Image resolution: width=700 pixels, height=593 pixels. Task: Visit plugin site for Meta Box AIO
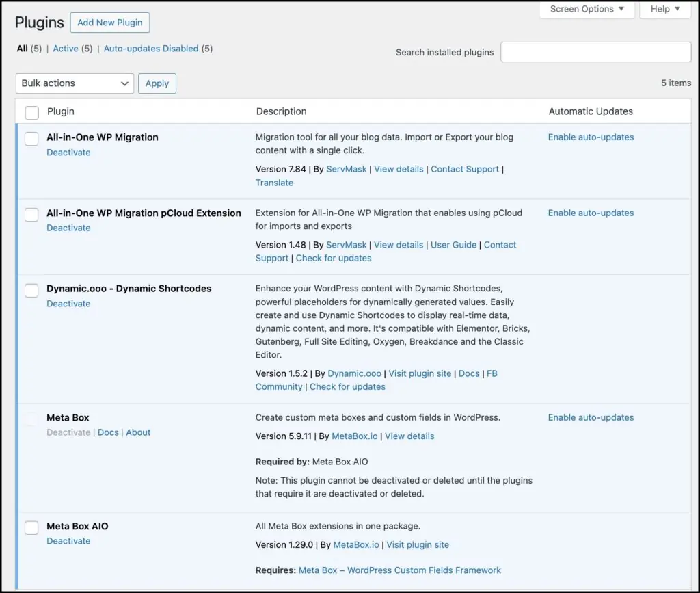point(418,545)
